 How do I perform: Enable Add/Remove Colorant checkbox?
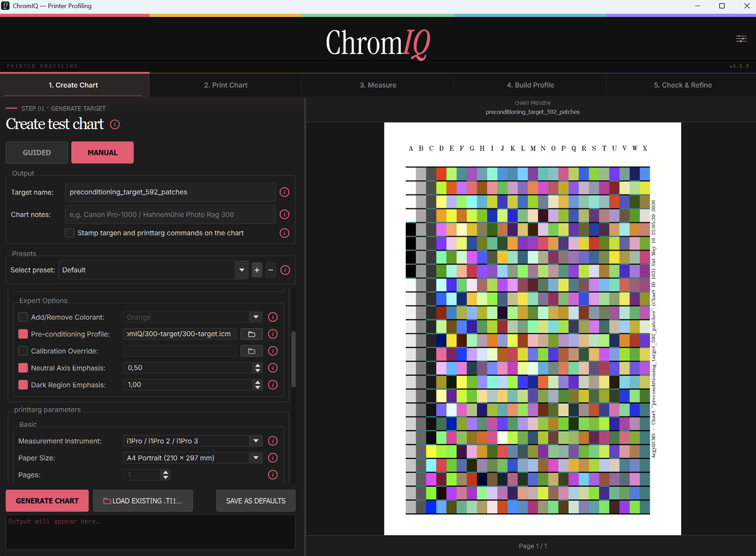click(x=23, y=317)
